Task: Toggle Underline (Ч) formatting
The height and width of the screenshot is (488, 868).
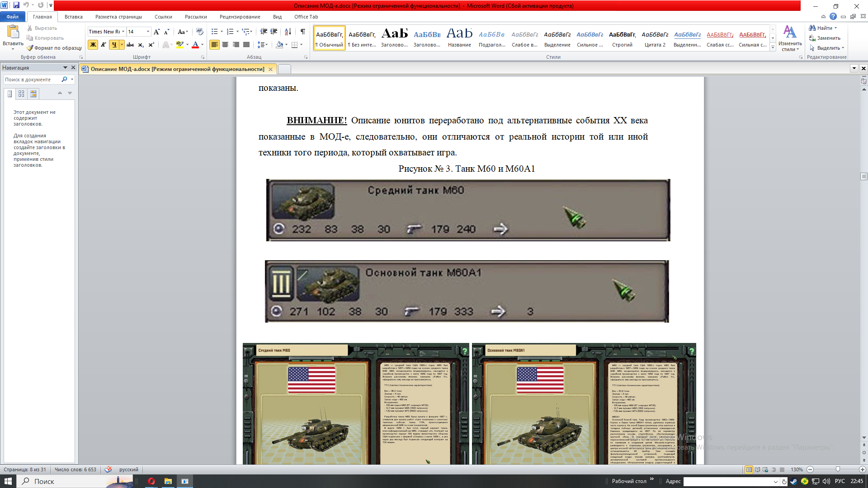Action: (x=114, y=45)
